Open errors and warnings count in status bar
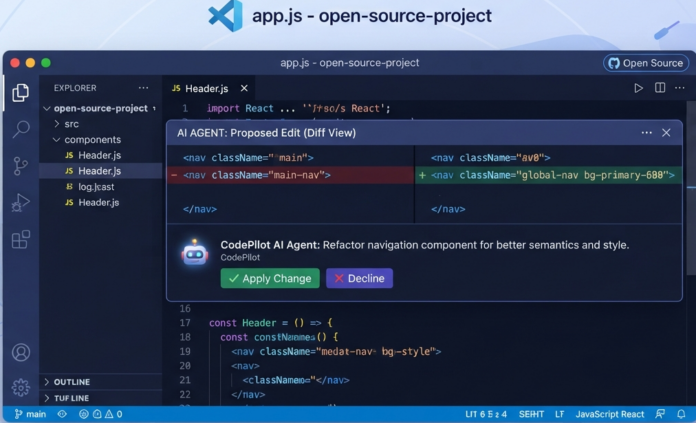Viewport: 696px width, 423px height. 101,414
